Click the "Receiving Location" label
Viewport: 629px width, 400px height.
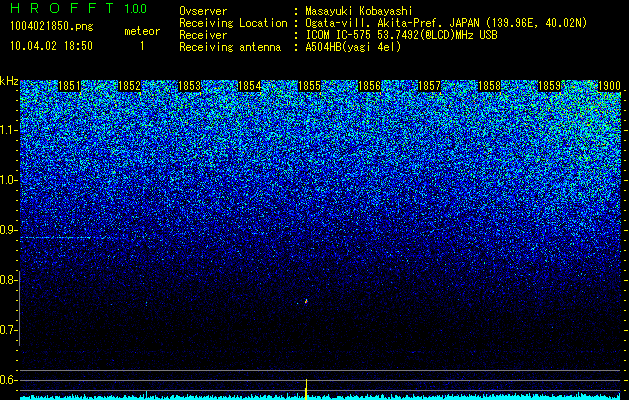click(233, 23)
